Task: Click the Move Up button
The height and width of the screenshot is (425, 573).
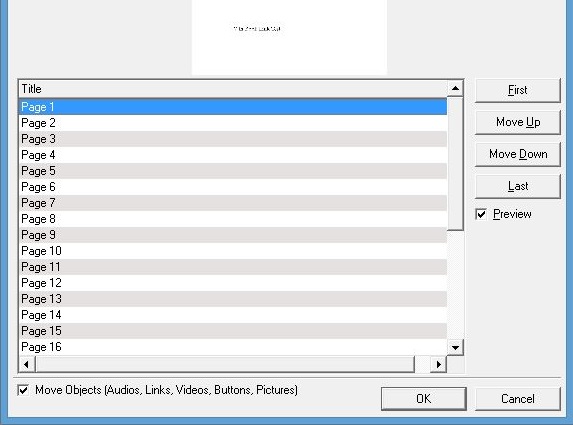Action: pos(517,122)
